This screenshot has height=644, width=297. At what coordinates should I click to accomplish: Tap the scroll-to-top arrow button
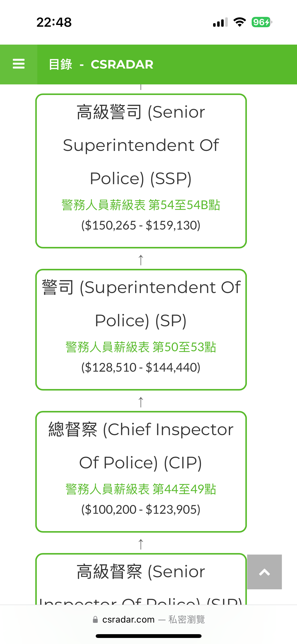pos(264,572)
